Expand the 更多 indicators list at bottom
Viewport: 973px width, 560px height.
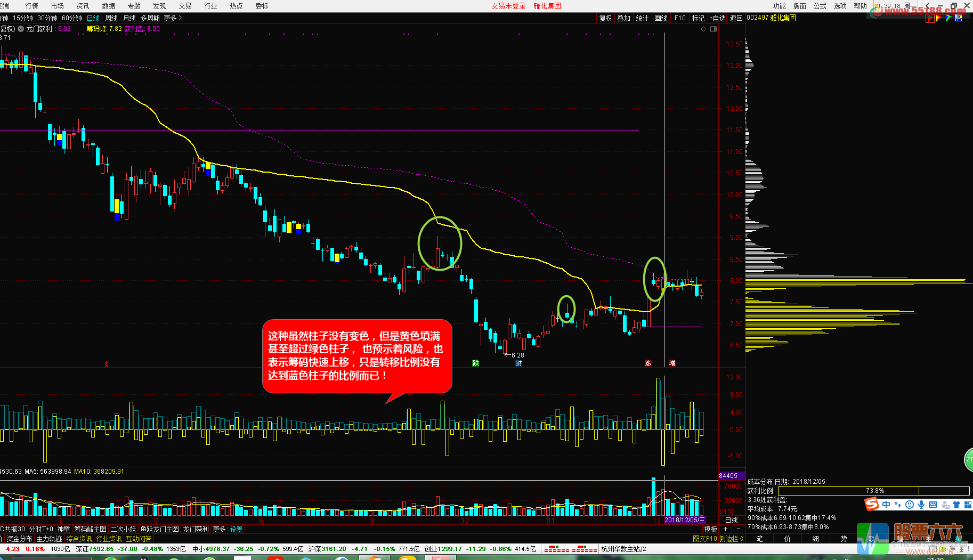click(x=219, y=529)
